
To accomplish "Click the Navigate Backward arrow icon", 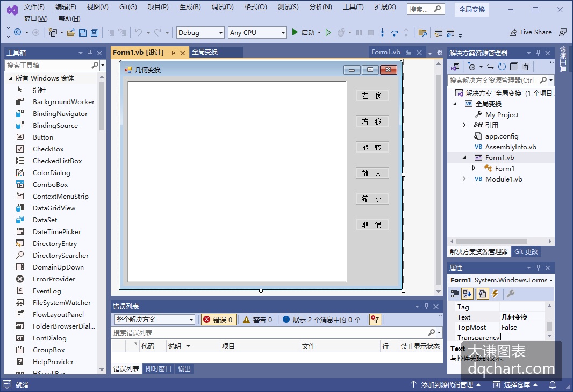I will click(17, 32).
